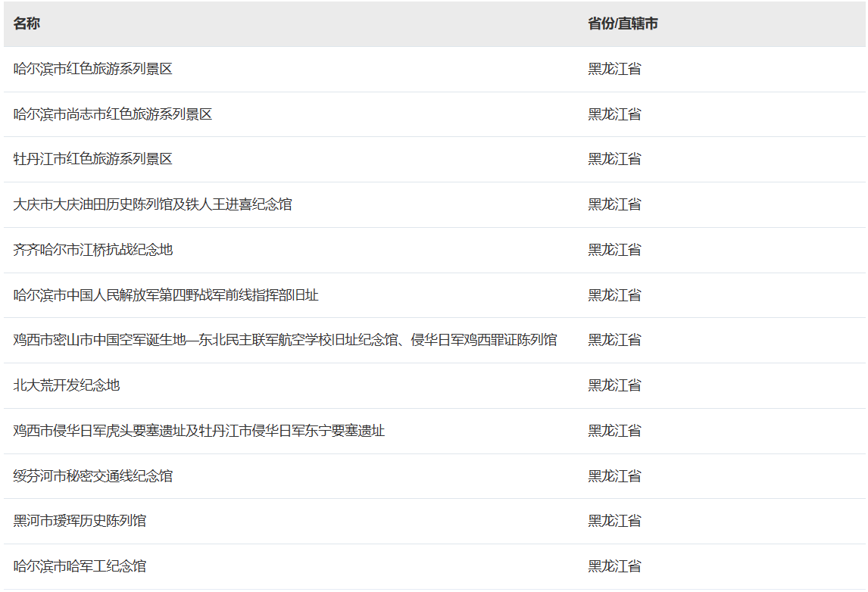
Task: Click 鸡西市侵华日军虎头要塞遗址 entry
Action: point(199,431)
